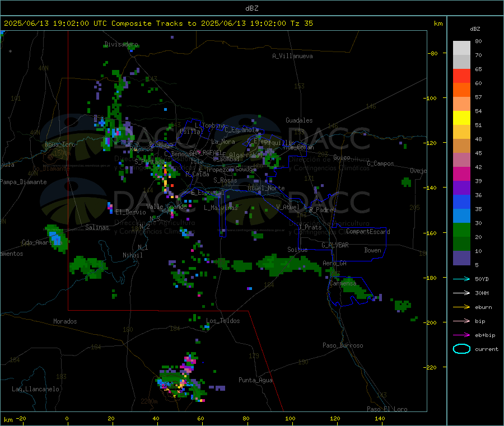Click the V_Atuel map label
Screen dimensions: 504x426
point(288,207)
